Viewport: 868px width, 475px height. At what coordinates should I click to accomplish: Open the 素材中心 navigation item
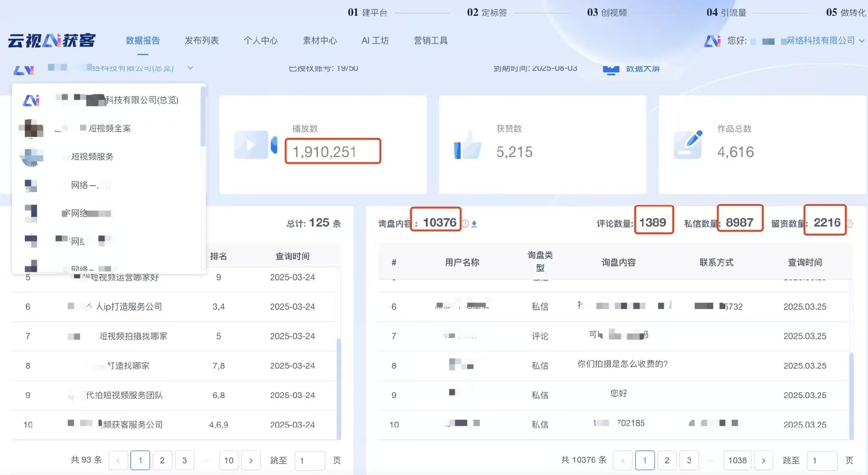[320, 41]
